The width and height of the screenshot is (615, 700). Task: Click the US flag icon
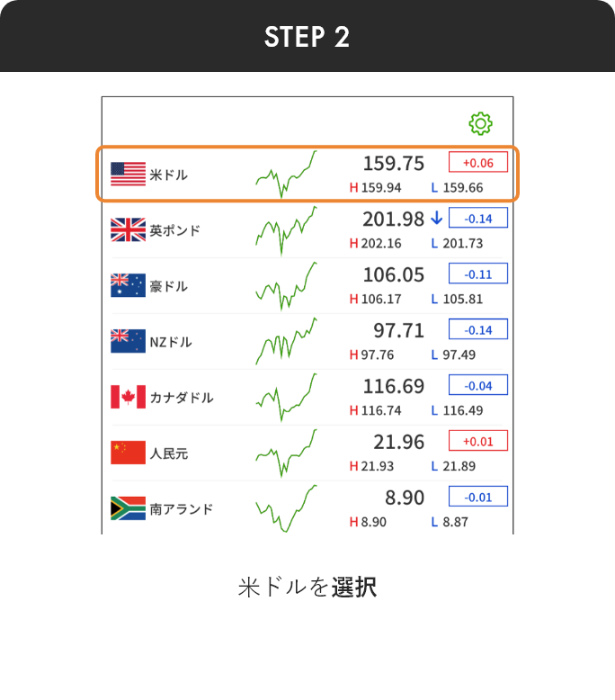(128, 175)
